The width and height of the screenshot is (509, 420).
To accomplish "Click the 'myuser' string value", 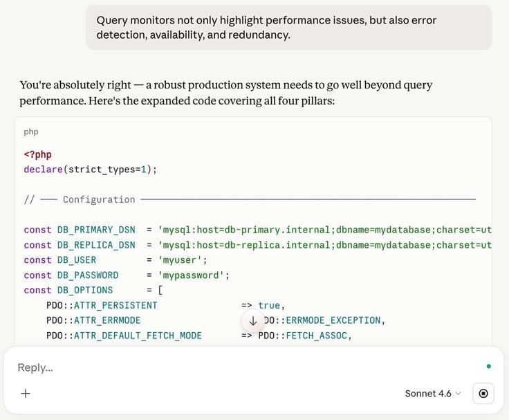I will [180, 260].
